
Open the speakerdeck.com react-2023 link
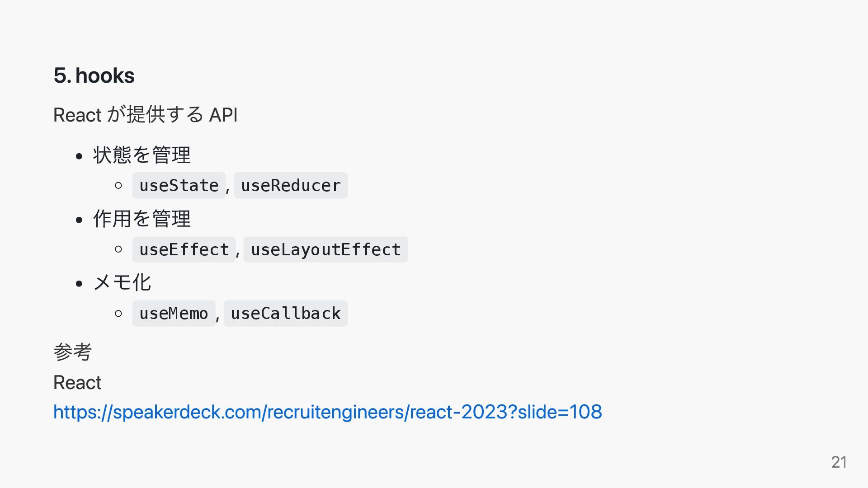click(328, 412)
